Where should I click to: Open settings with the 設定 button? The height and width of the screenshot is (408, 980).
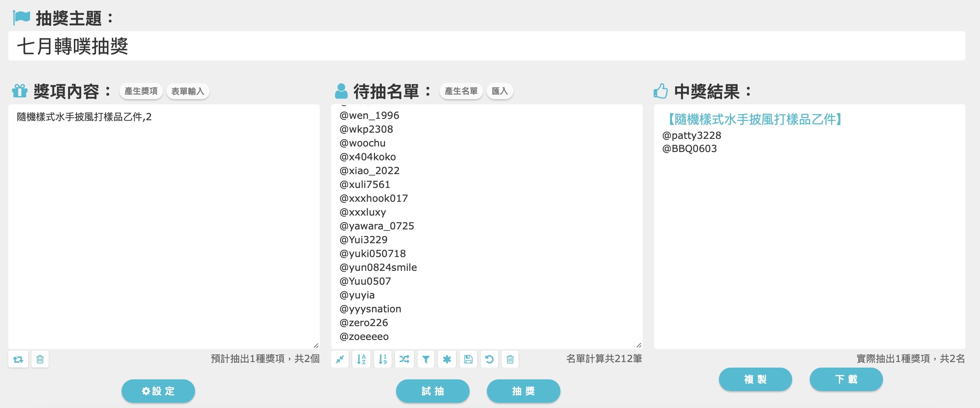point(158,391)
